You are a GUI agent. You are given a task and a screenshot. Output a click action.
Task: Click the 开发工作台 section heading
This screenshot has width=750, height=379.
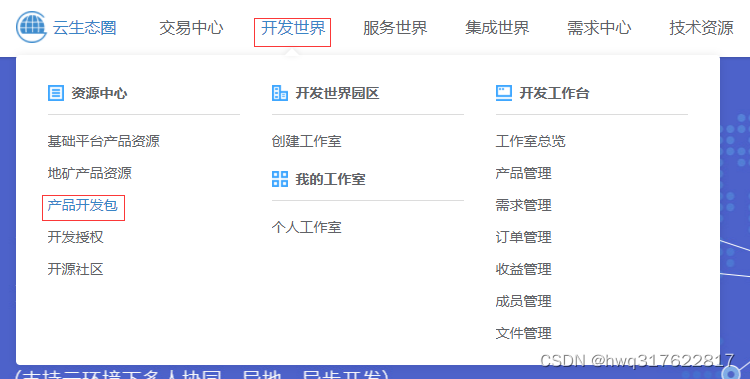[554, 93]
